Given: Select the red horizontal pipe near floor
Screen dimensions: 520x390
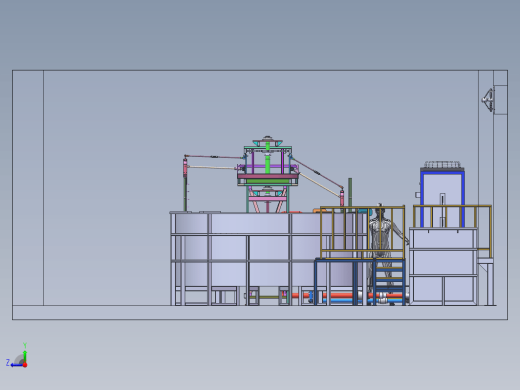Looking at the screenshot, I should (x=343, y=295).
